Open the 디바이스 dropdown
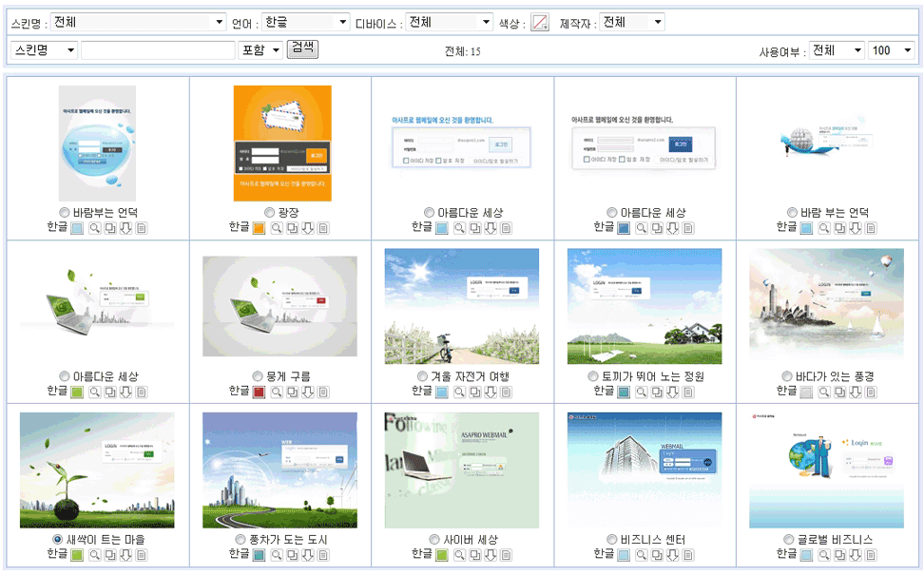 449,22
